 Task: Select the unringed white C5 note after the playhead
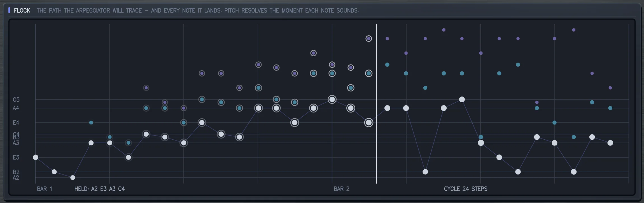click(462, 99)
